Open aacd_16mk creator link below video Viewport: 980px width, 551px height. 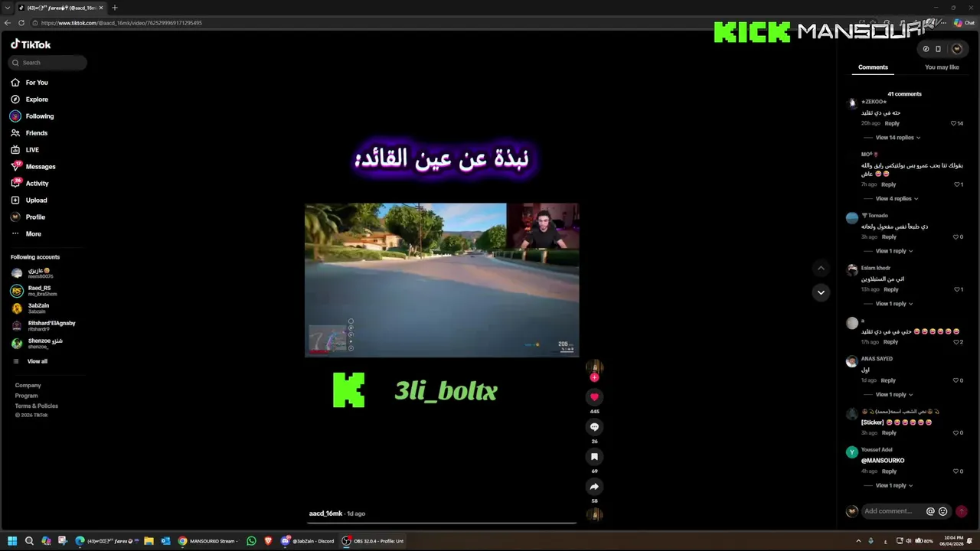coord(325,514)
